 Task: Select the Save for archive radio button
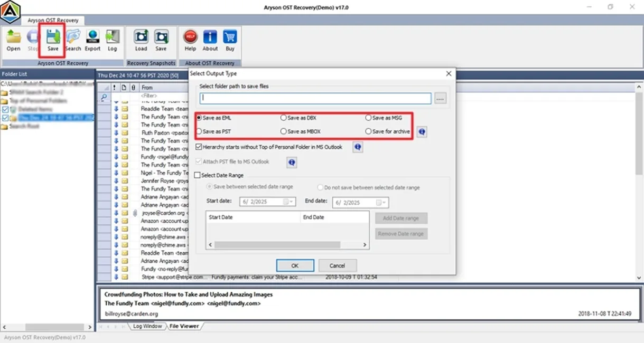tap(368, 131)
